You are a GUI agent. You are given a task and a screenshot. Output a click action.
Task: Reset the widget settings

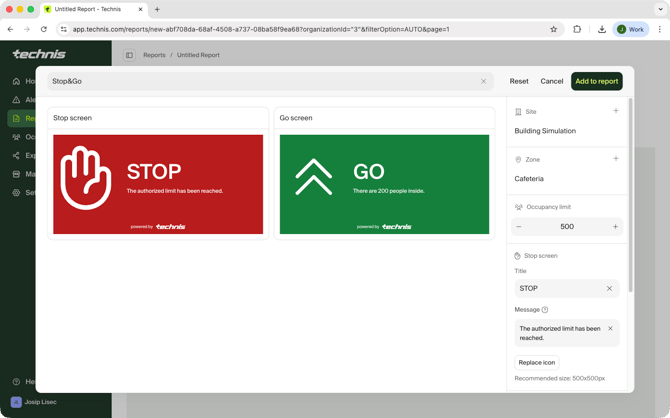coord(519,81)
